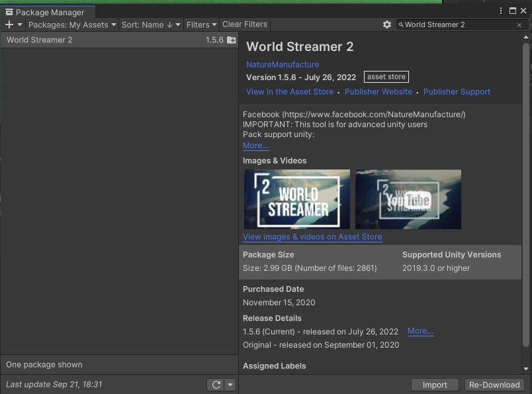Image resolution: width=532 pixels, height=394 pixels.
Task: Click 'Size: 2.99 GB (Number of files: 2861)'
Action: coord(310,268)
